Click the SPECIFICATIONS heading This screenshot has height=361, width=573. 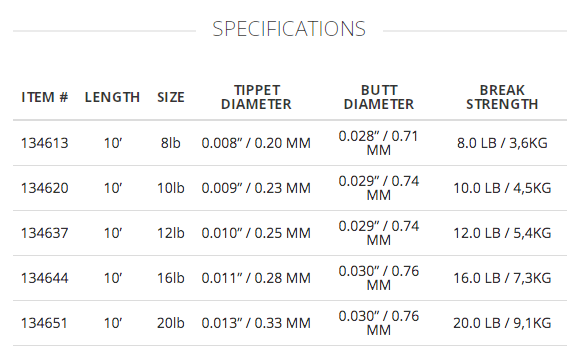pos(289,29)
